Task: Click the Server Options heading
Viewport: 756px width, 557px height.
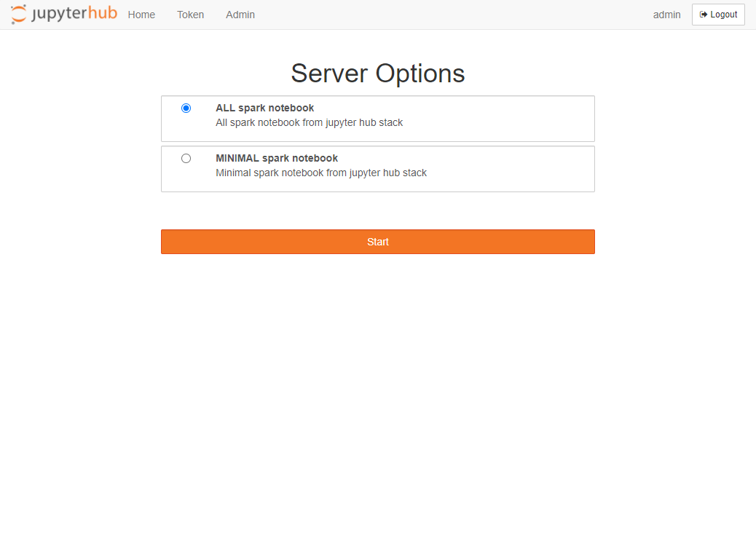Action: tap(377, 74)
